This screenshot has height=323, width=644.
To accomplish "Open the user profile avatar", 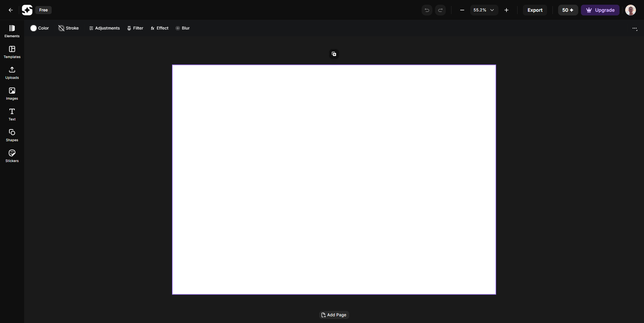I will pyautogui.click(x=631, y=10).
